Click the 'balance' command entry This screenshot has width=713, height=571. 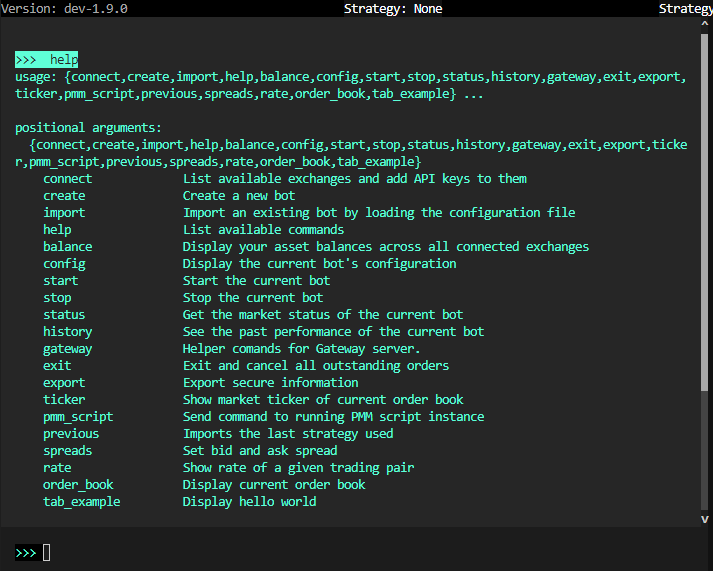click(67, 247)
